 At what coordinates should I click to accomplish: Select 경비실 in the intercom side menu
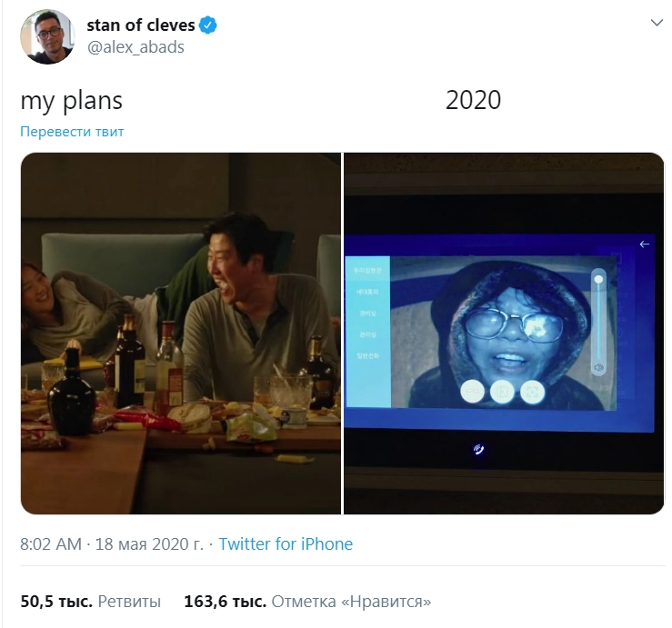(367, 312)
